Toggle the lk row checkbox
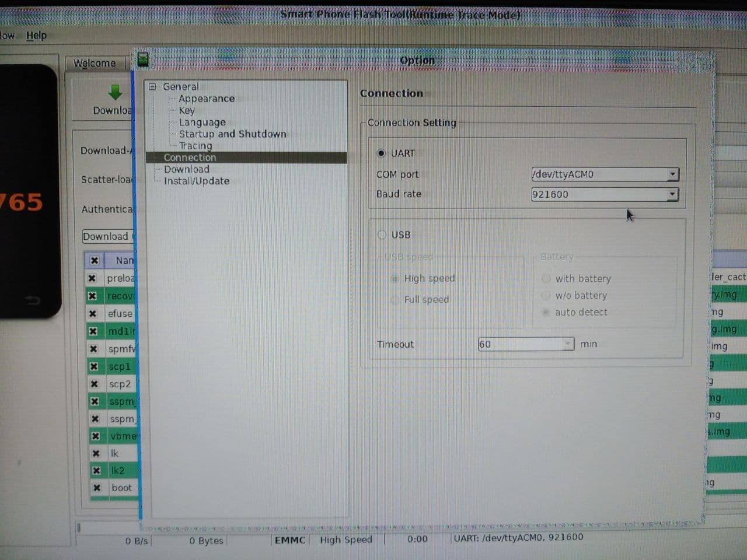Image resolution: width=747 pixels, height=560 pixels. click(x=96, y=453)
